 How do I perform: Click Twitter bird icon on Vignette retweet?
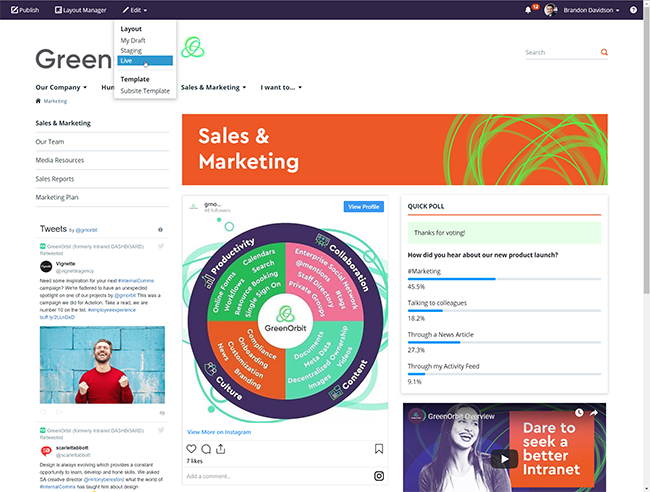point(161,246)
